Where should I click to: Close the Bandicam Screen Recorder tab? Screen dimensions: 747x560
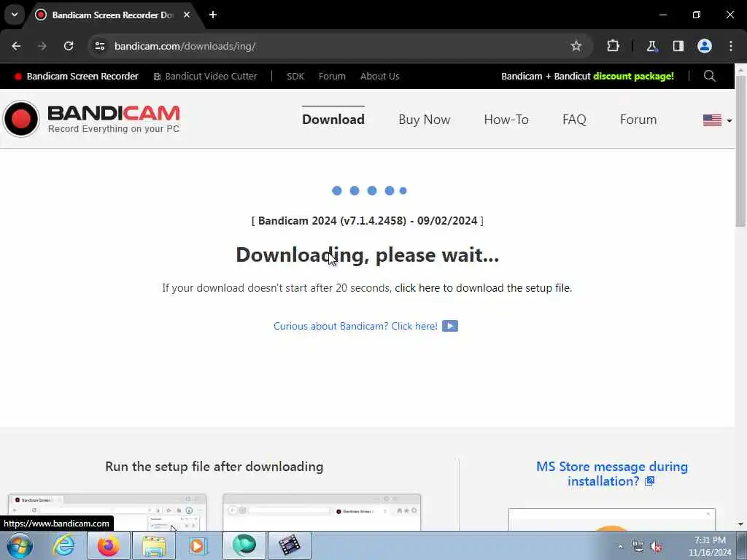pos(187,15)
